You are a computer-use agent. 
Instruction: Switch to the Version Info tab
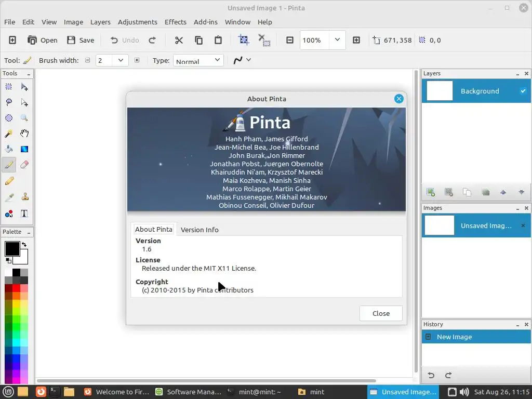tap(199, 230)
